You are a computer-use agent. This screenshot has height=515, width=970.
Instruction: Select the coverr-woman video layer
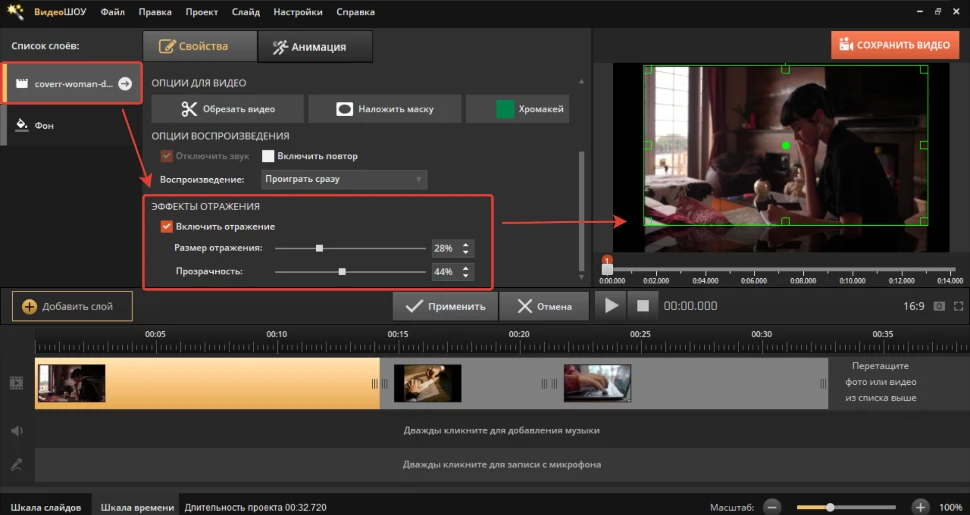tap(72, 83)
